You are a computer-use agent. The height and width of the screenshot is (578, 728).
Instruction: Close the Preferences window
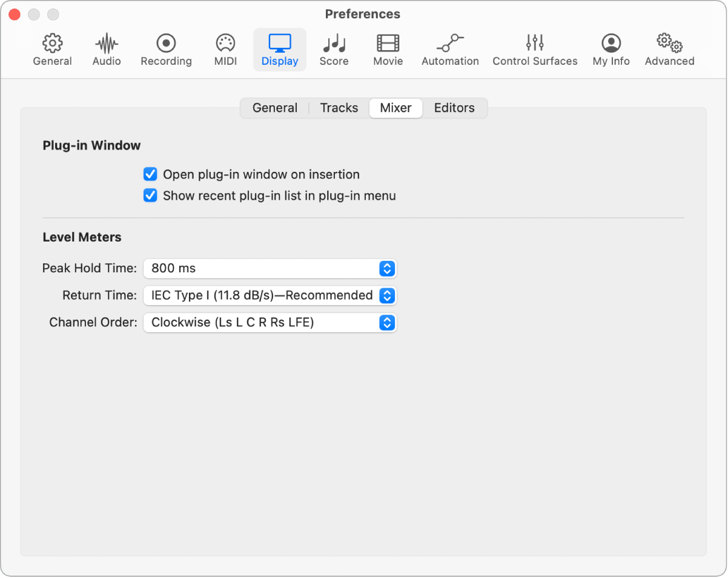(15, 14)
